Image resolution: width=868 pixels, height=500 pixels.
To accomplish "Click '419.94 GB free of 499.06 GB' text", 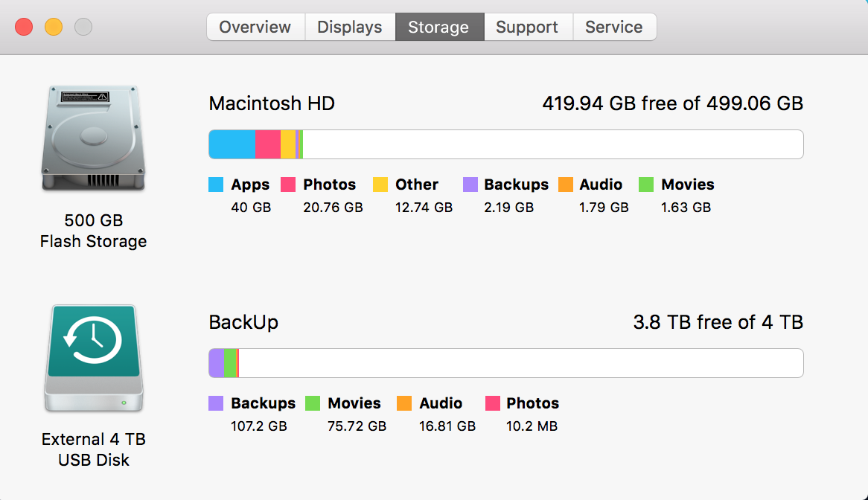I will (673, 103).
